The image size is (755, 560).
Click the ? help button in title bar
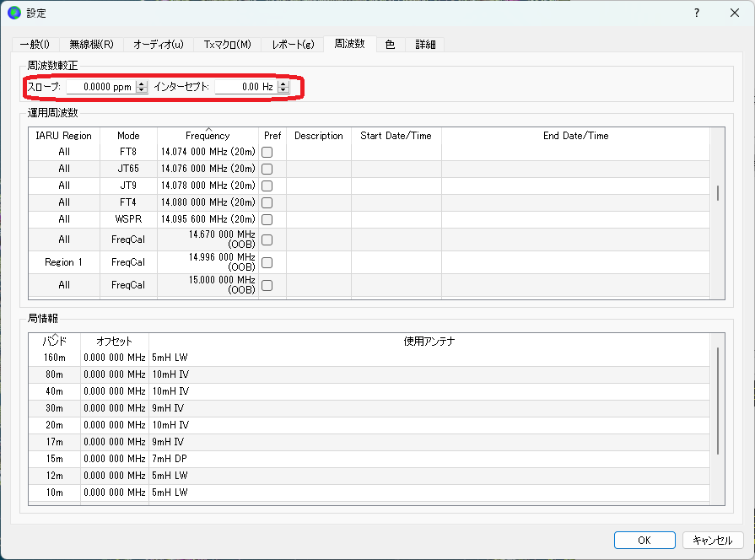coord(697,13)
